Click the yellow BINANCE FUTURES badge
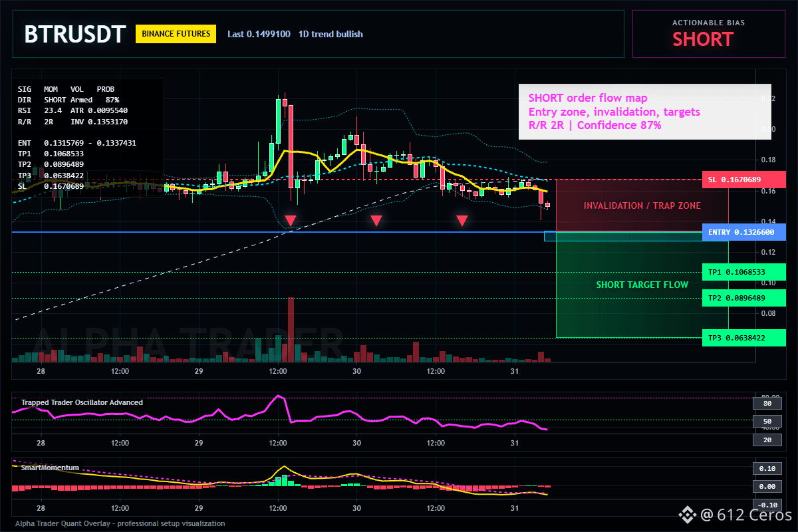The width and height of the screenshot is (798, 532). (176, 34)
